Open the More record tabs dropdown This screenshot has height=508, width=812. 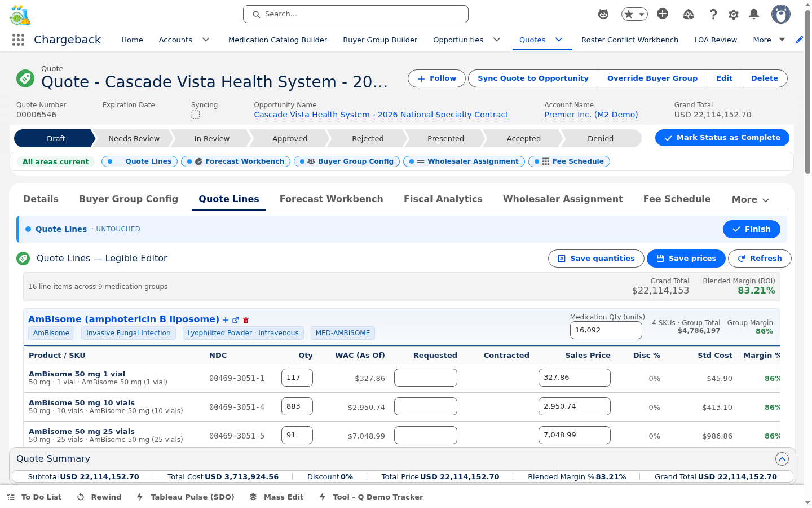coord(751,199)
